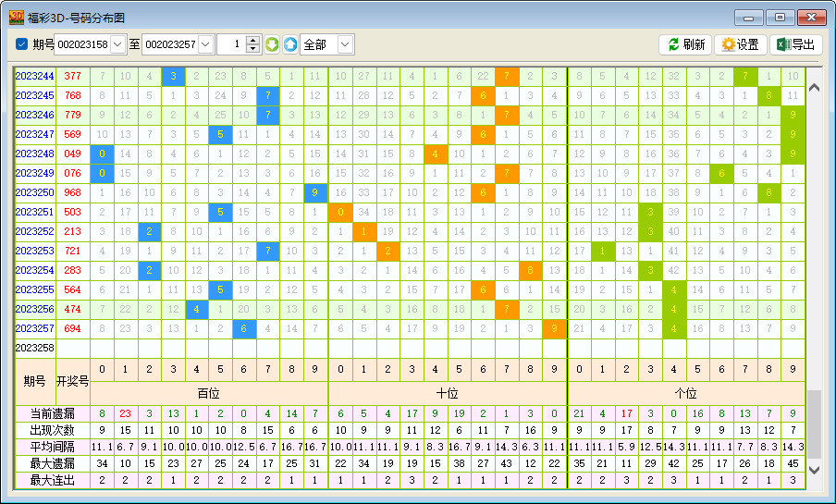Click the step number input field

coord(231,44)
